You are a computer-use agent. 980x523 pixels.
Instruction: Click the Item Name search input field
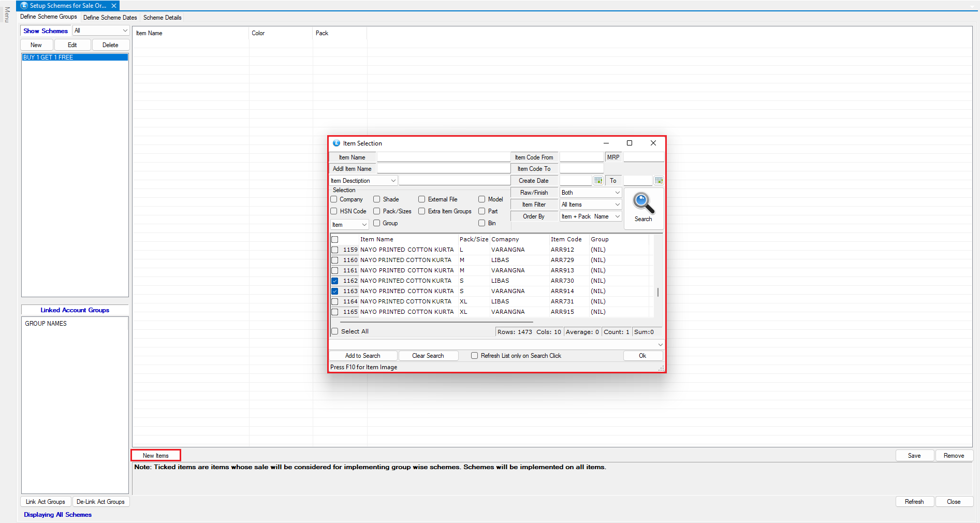point(443,157)
